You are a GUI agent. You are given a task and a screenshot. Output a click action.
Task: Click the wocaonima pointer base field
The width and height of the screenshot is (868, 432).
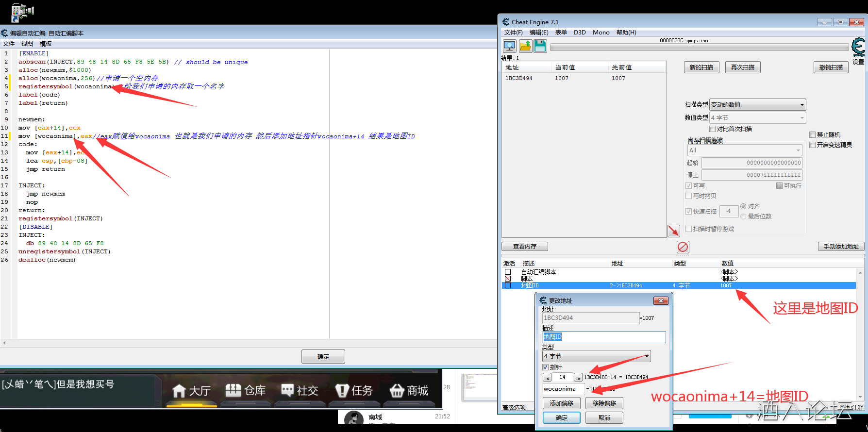click(563, 389)
